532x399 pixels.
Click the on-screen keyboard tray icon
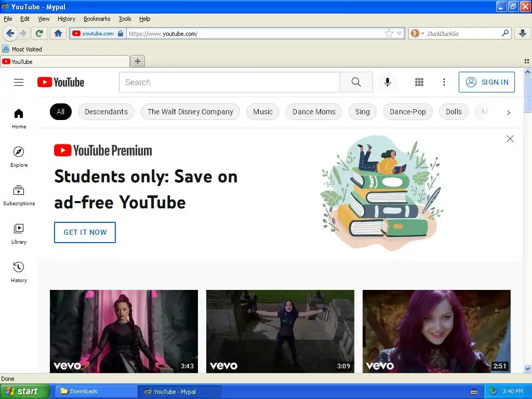[474, 392]
